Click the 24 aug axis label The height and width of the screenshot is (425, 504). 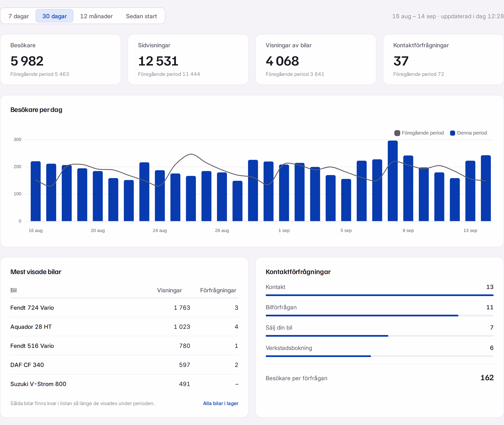pos(160,231)
